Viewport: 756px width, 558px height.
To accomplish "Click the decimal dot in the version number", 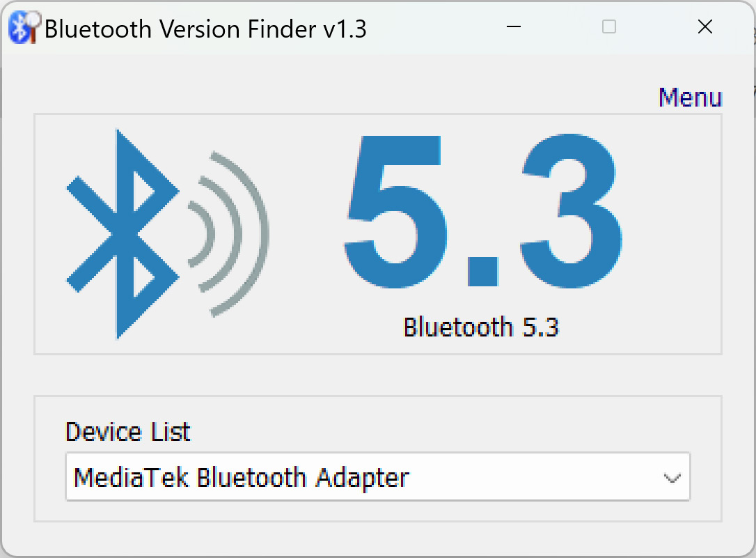I will tap(482, 272).
